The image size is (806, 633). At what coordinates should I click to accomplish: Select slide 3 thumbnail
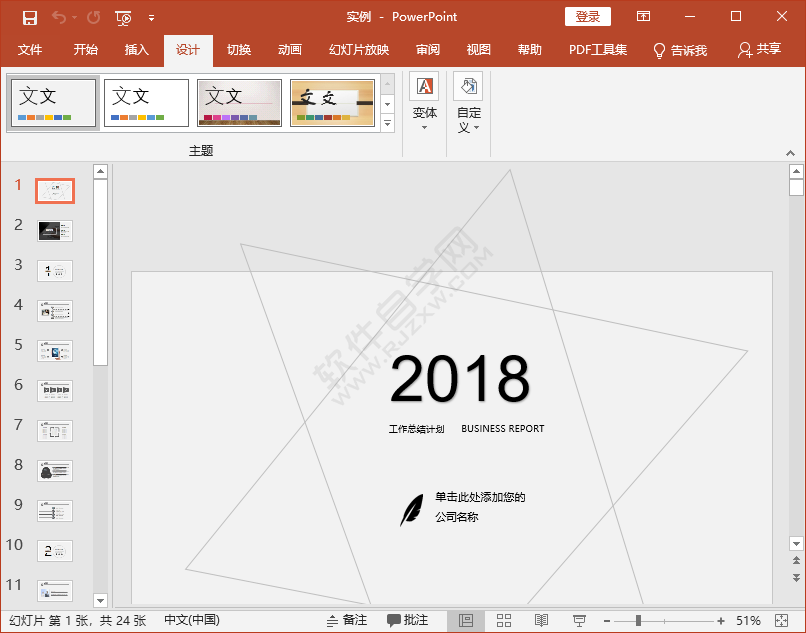point(55,271)
